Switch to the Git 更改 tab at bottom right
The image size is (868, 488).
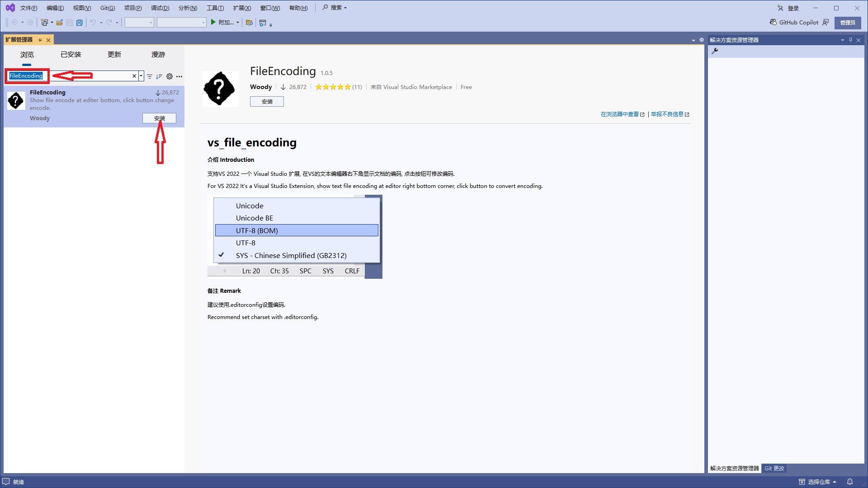click(x=774, y=468)
